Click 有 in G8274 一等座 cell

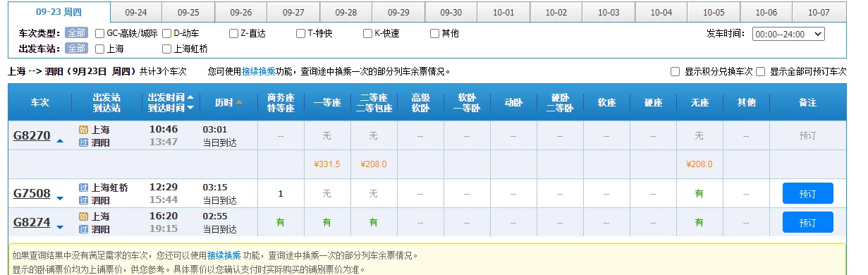[x=326, y=222]
